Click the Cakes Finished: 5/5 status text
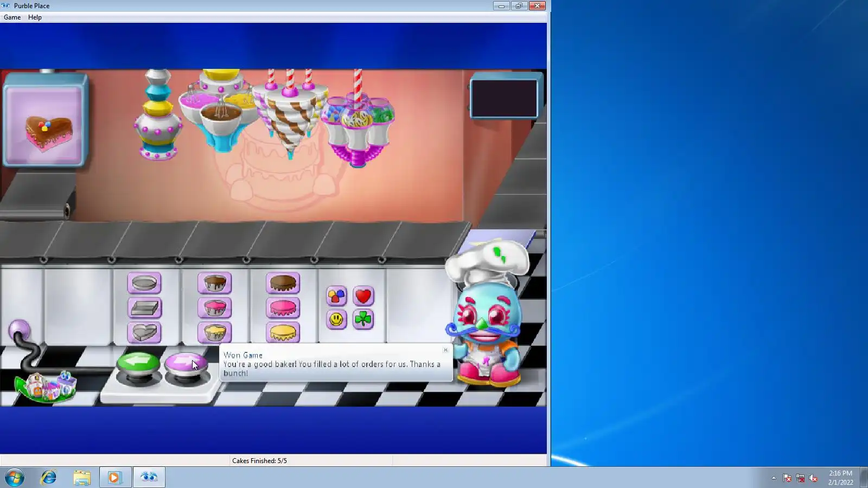Screen dimensions: 868x488 point(259,461)
